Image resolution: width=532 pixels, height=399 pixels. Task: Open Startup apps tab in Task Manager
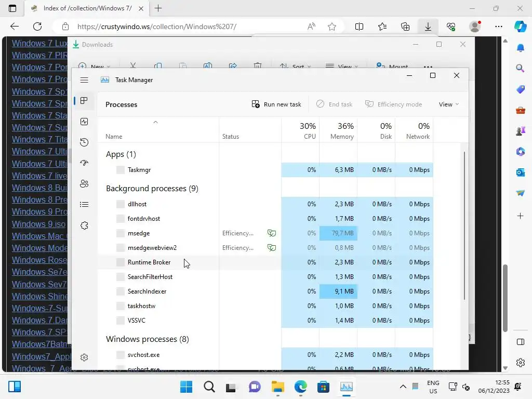pos(84,163)
